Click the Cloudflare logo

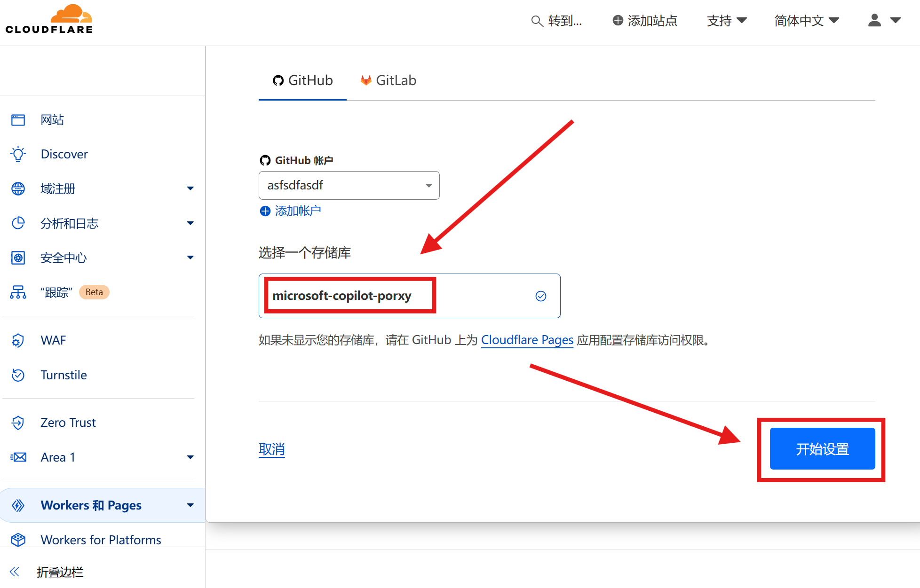49,20
